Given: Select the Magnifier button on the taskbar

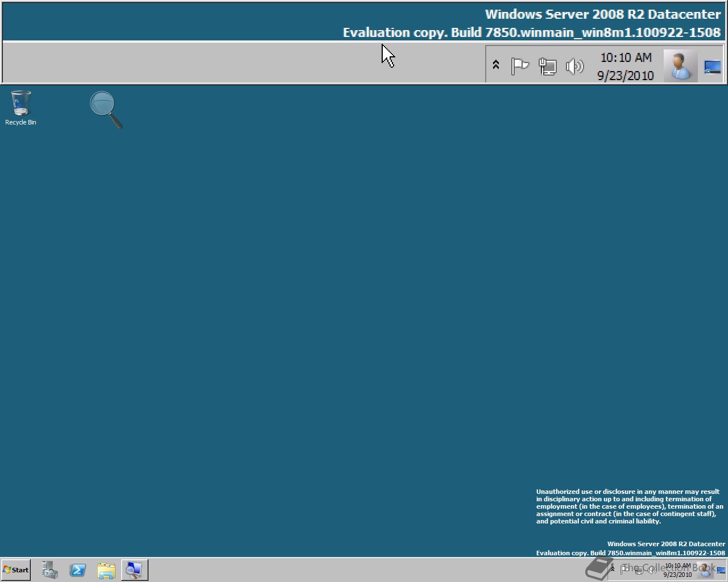Looking at the screenshot, I should point(135,569).
